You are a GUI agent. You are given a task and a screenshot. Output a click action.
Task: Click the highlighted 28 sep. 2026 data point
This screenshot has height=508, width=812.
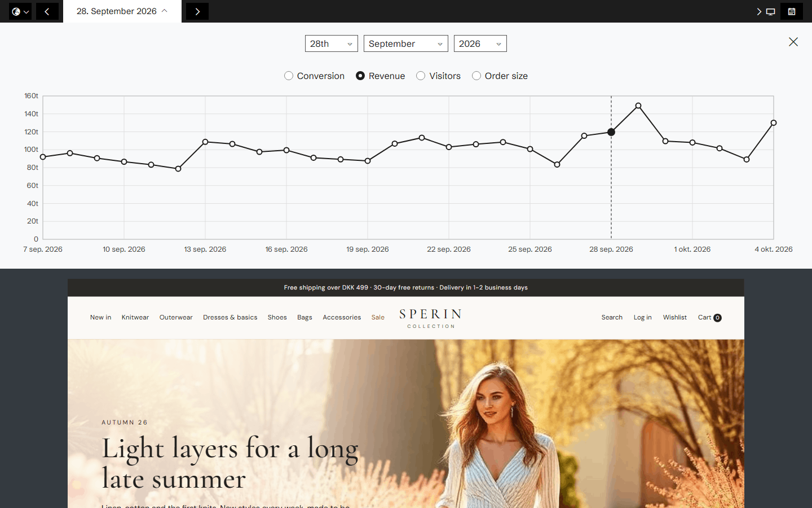611,132
